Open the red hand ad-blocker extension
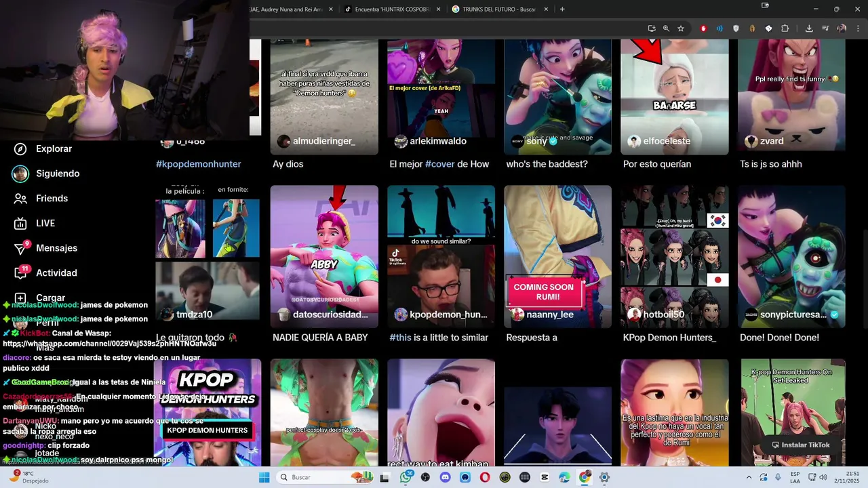 click(703, 28)
